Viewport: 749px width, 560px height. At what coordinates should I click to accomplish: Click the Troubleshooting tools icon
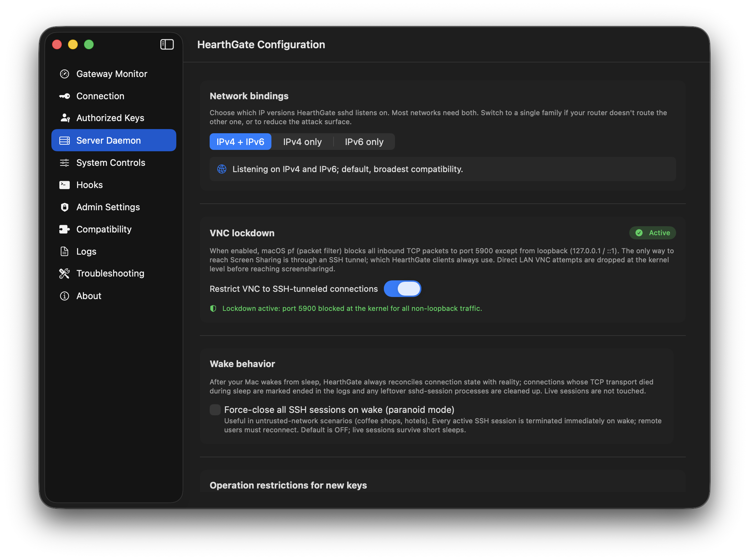click(x=65, y=273)
